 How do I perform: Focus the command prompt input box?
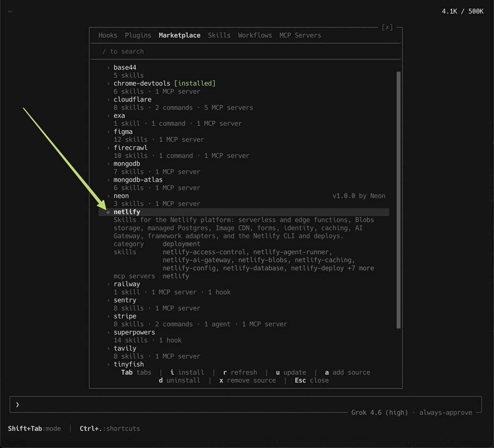coord(246,405)
